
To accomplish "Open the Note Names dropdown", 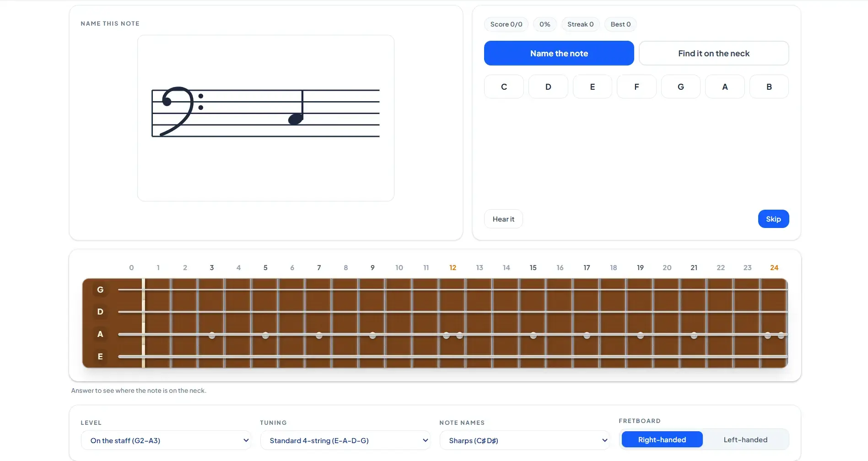I will (524, 440).
